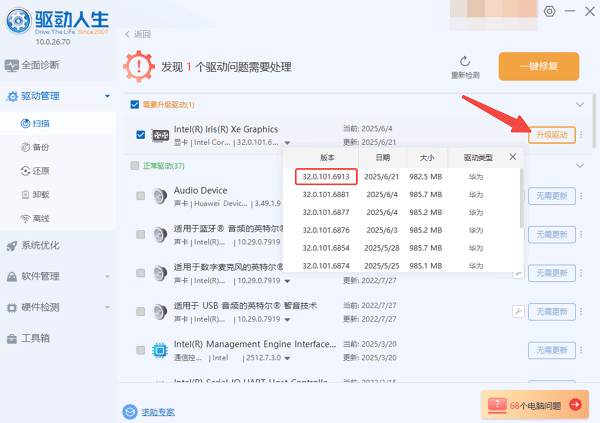600x423 pixels.
Task: Click the 驱动人生 logo icon
Action: click(18, 20)
